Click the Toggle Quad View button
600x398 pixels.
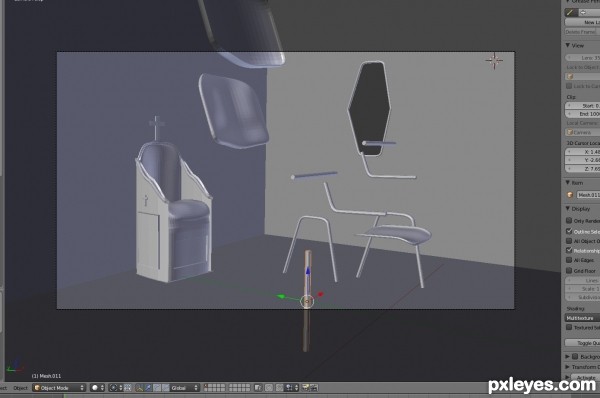582,343
